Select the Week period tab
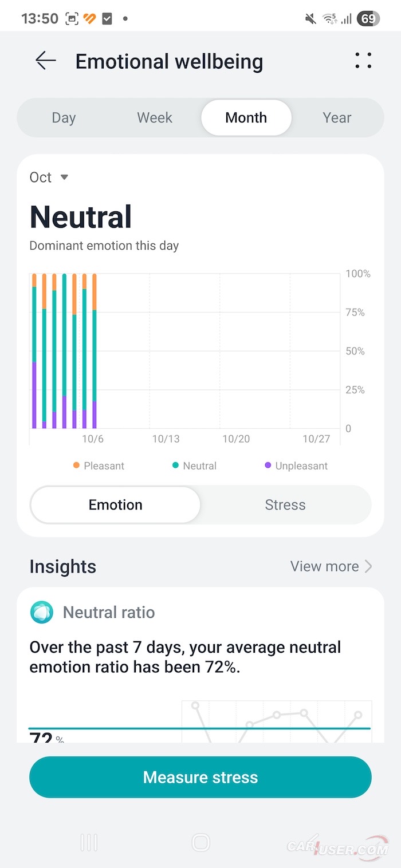The width and height of the screenshot is (401, 868). click(155, 118)
